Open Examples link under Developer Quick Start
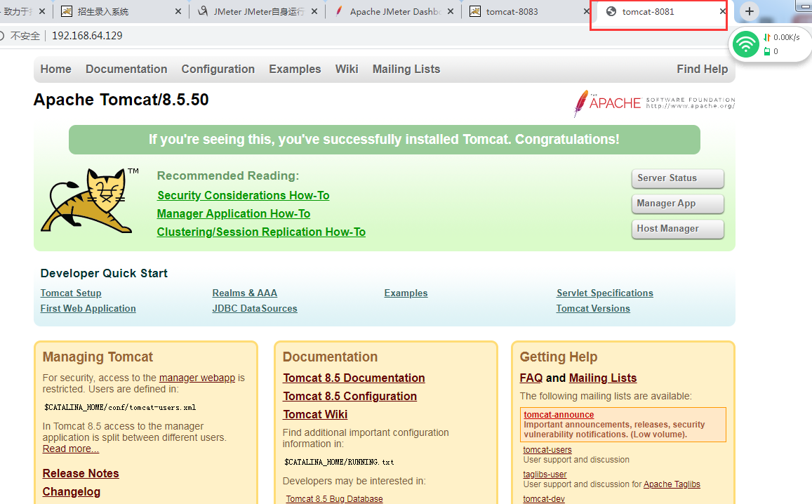The image size is (812, 504). click(x=406, y=293)
